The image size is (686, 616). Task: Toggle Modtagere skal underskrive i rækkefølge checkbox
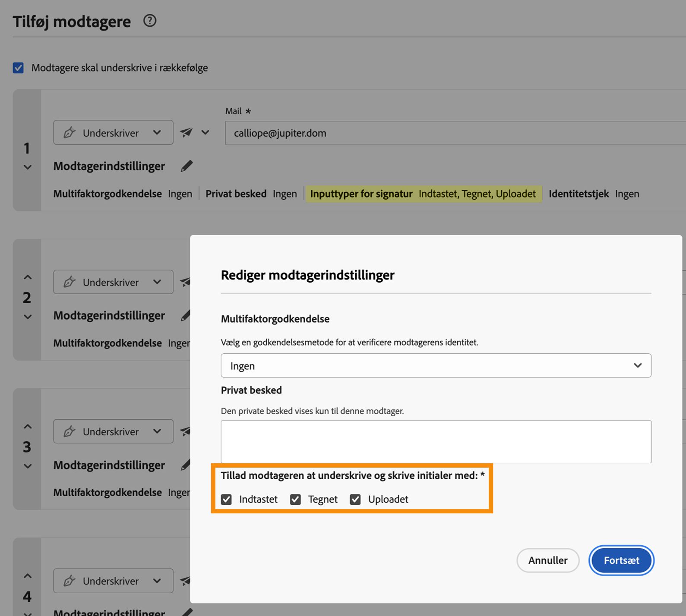tap(18, 68)
